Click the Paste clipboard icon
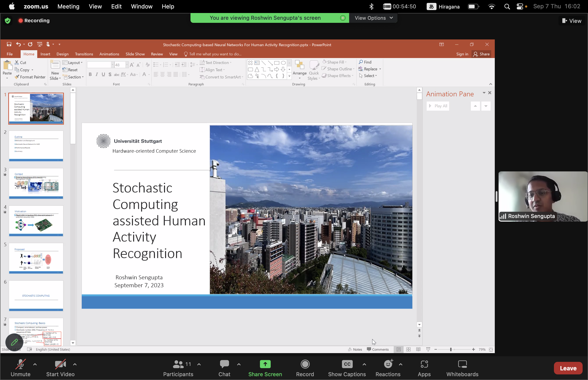 coord(7,65)
